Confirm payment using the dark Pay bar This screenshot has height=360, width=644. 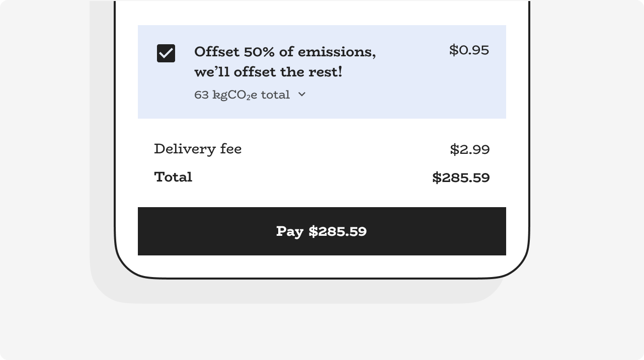coord(321,231)
